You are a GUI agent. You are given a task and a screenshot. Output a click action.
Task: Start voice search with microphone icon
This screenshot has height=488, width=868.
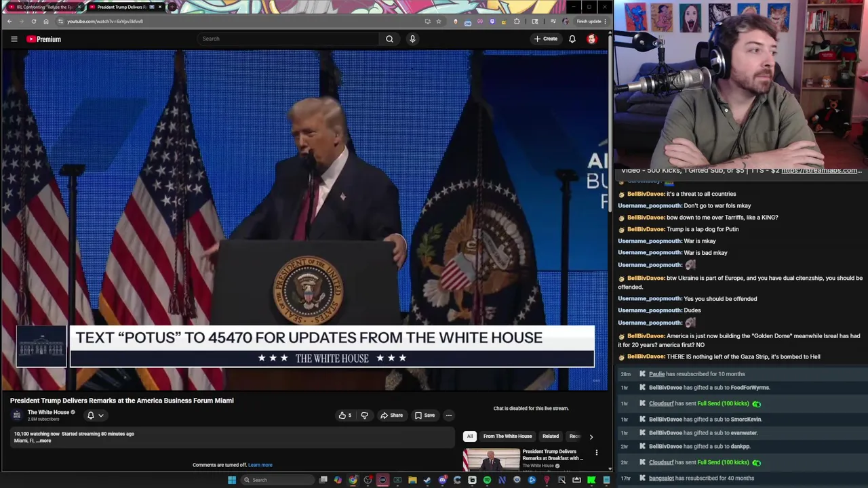pyautogui.click(x=412, y=39)
